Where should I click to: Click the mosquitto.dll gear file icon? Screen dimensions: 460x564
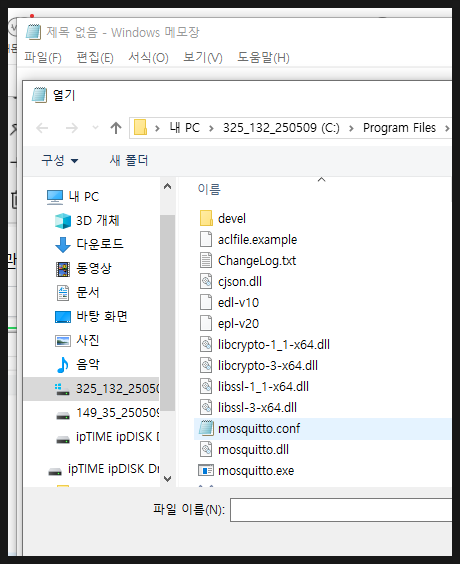click(206, 450)
